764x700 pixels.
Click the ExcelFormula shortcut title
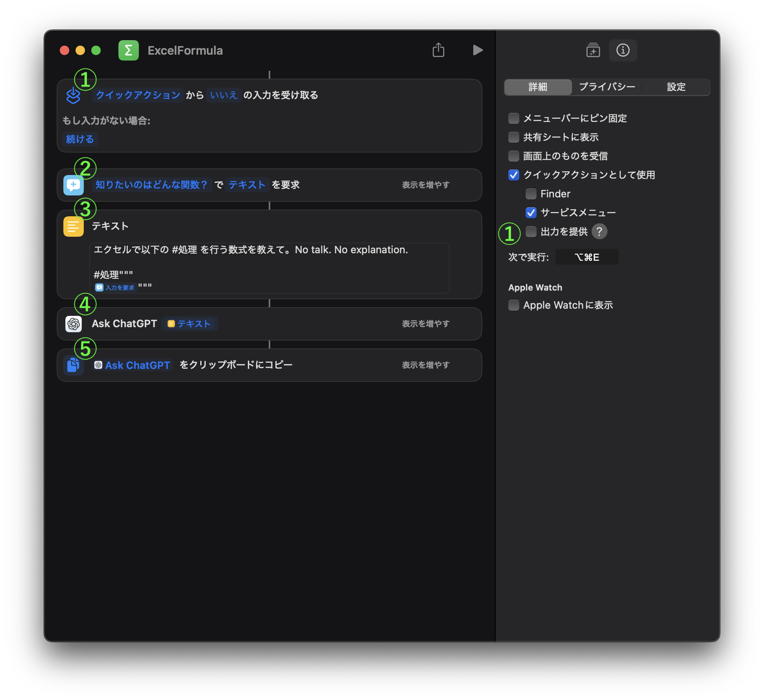tap(185, 50)
